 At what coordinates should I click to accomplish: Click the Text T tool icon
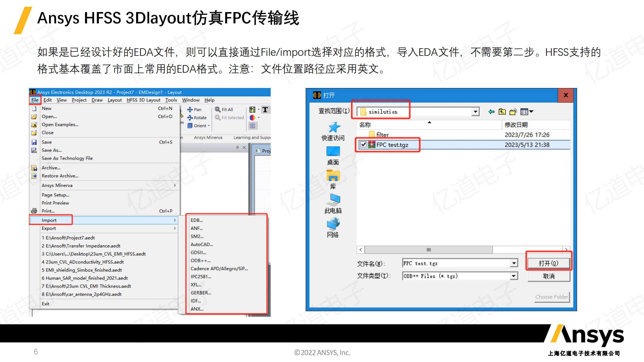(265, 110)
